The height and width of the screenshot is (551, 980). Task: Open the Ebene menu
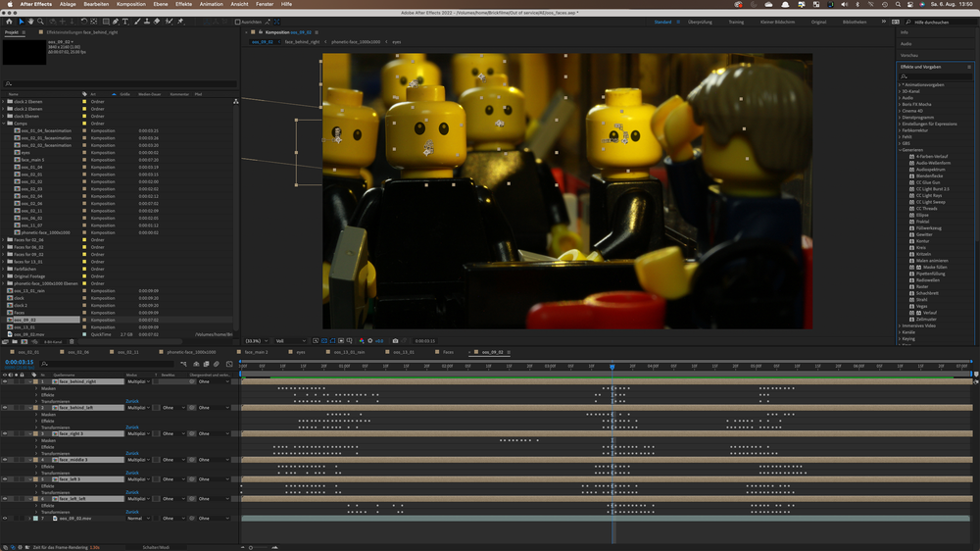pos(161,4)
